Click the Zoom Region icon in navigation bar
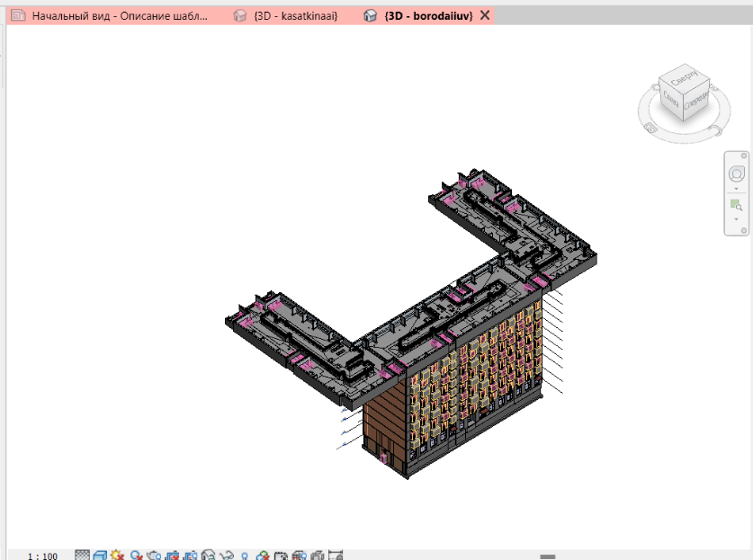 (x=737, y=205)
